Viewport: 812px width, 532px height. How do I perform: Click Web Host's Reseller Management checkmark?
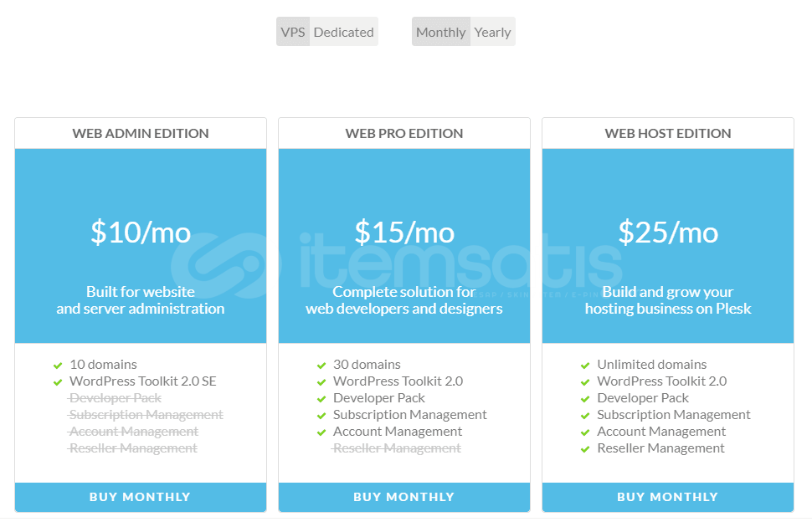[585, 449]
